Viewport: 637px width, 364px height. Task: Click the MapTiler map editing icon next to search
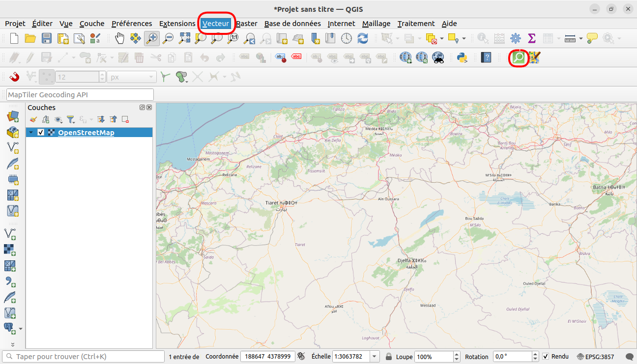click(x=534, y=57)
